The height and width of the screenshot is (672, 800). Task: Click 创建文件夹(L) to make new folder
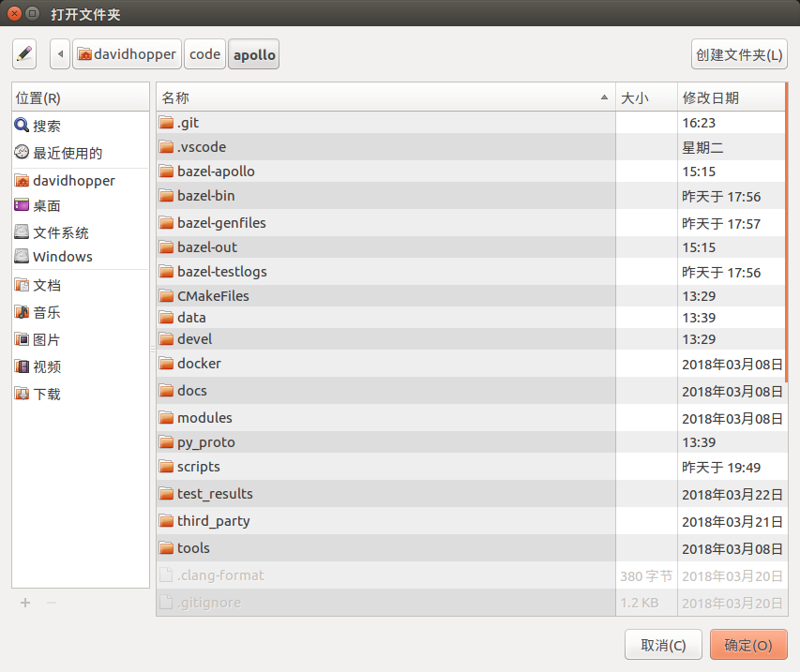(739, 53)
